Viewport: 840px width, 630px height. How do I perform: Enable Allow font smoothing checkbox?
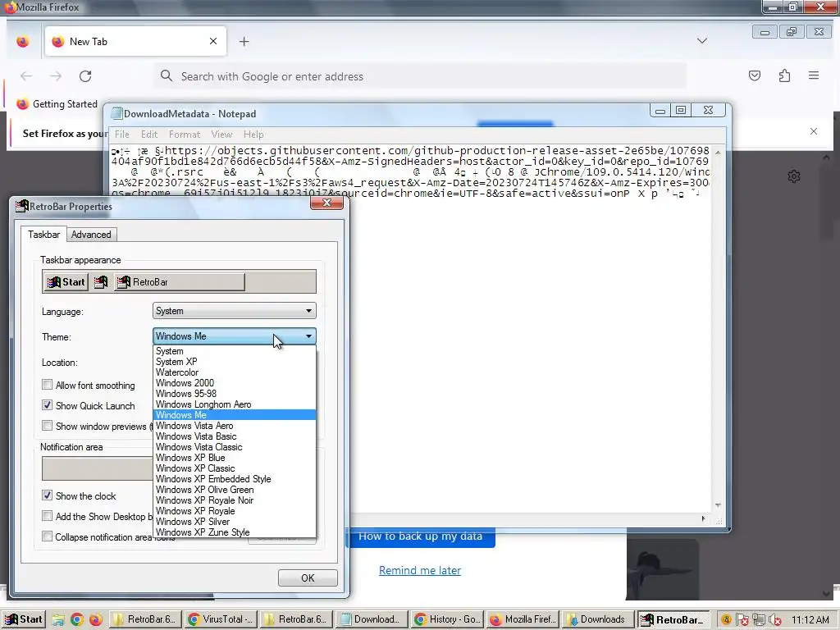point(47,385)
